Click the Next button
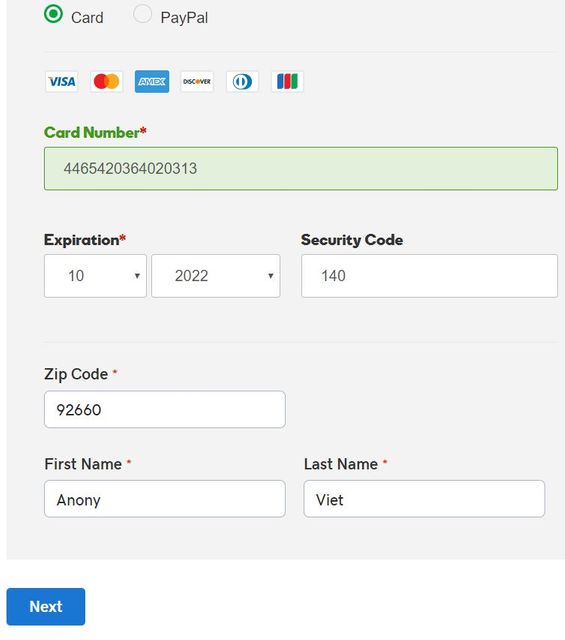The height and width of the screenshot is (640, 565). click(x=46, y=607)
